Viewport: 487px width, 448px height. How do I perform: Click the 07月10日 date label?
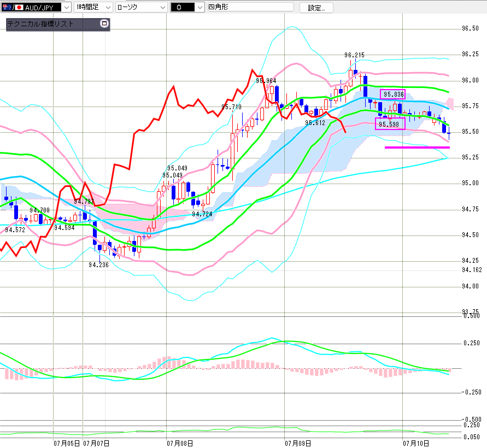[x=415, y=443]
